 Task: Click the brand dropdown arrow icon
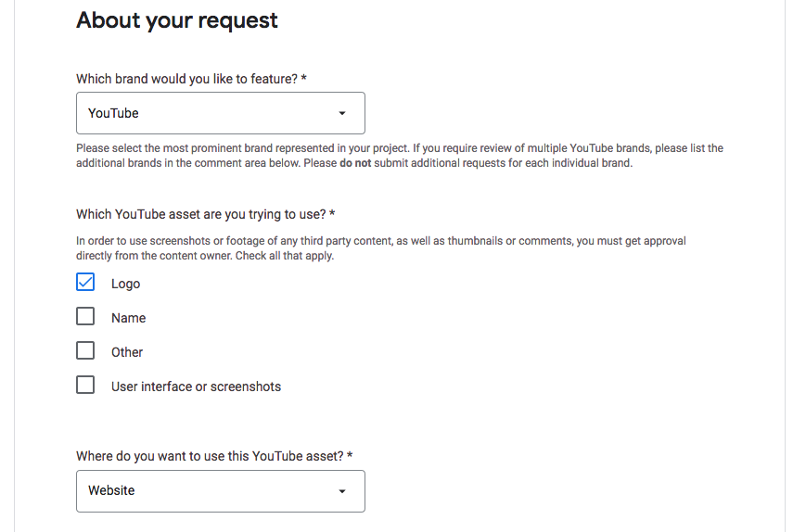(342, 113)
